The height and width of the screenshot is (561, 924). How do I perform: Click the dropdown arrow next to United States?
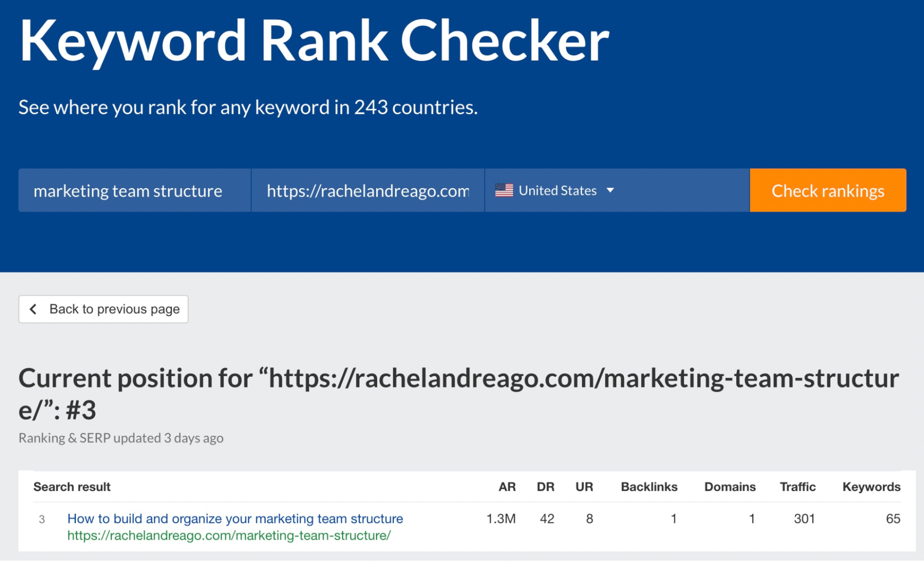click(x=610, y=190)
